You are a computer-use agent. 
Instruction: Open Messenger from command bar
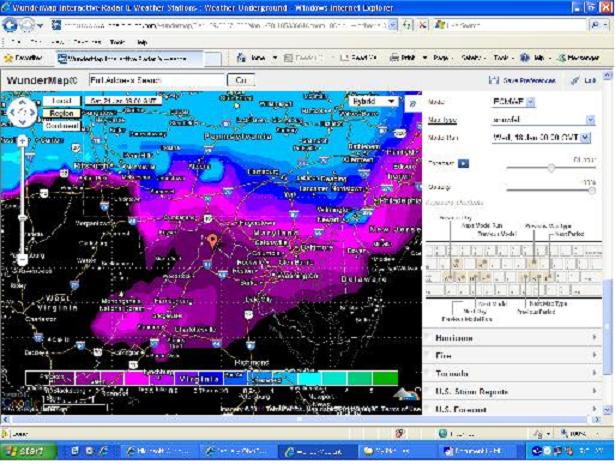tap(579, 58)
